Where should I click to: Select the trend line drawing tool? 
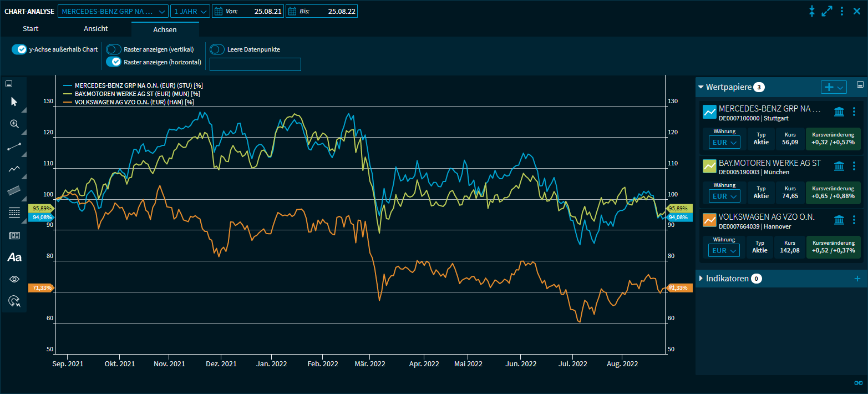(14, 147)
